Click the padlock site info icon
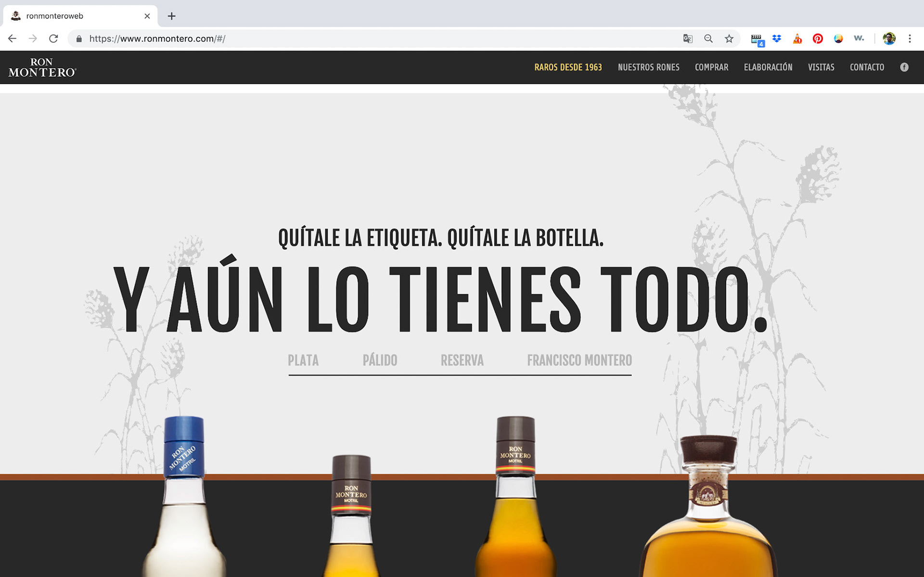Image resolution: width=924 pixels, height=577 pixels. pos(79,38)
